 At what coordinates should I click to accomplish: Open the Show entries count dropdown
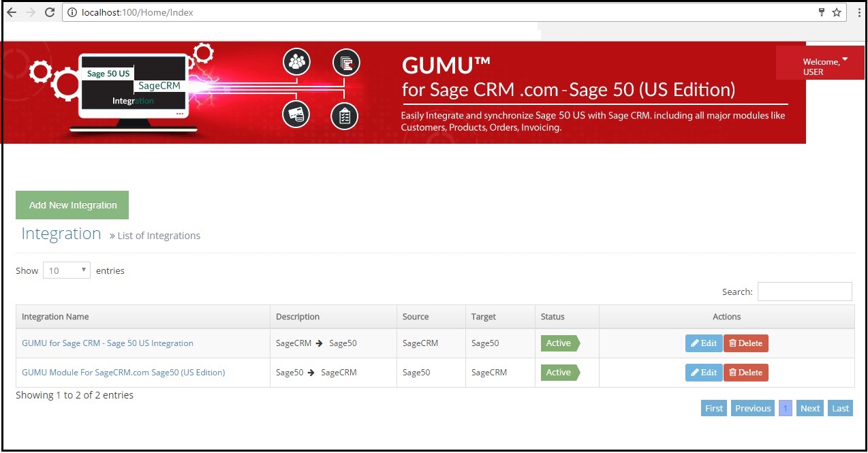tap(67, 270)
